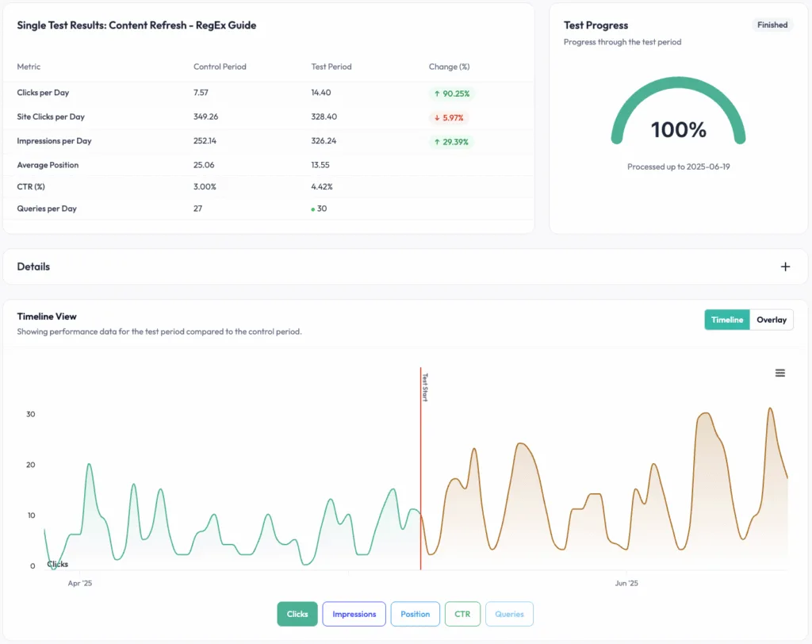Display Position data on the timeline

[415, 614]
